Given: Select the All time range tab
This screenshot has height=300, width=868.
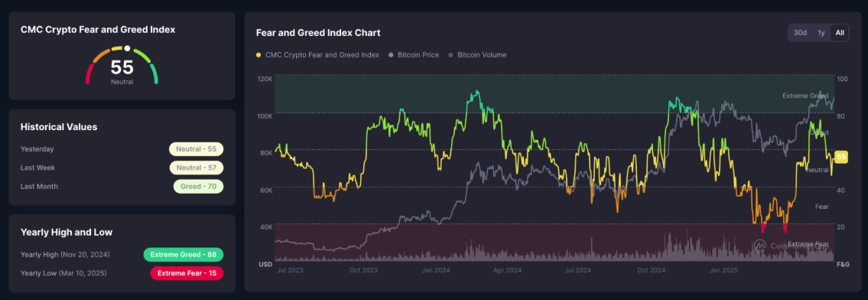Looking at the screenshot, I should [x=840, y=33].
